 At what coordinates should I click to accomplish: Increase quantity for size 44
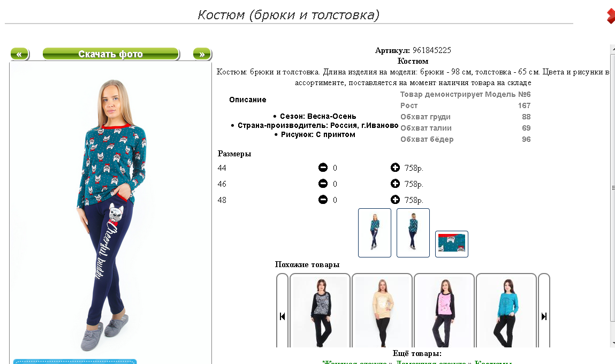(395, 168)
